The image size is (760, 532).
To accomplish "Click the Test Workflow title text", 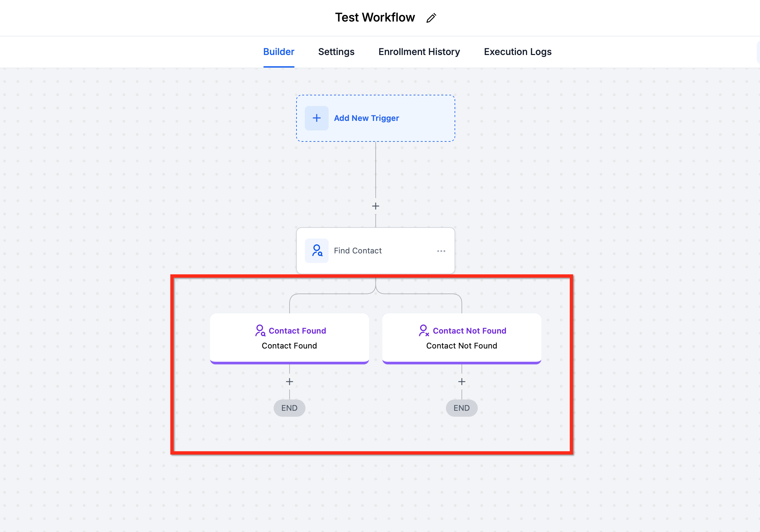I will (x=375, y=18).
